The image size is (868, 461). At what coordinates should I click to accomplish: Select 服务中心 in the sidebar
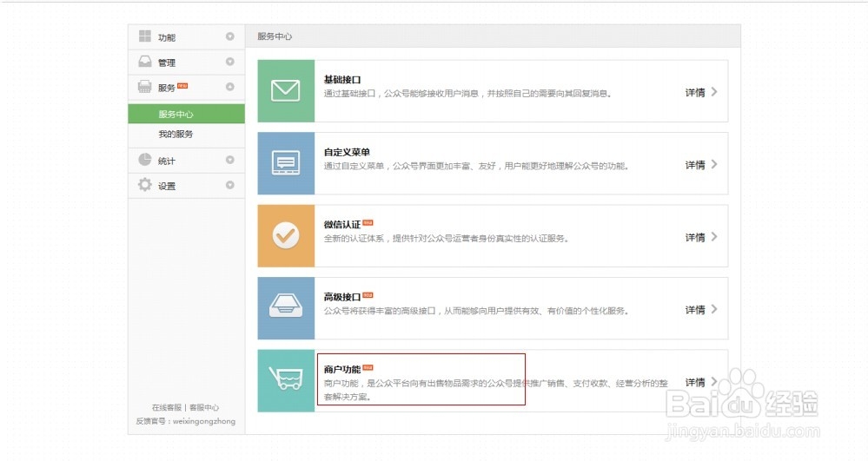pyautogui.click(x=186, y=114)
